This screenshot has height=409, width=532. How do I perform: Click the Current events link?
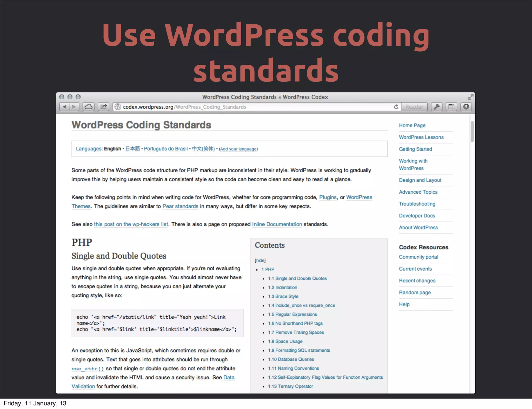pyautogui.click(x=415, y=269)
